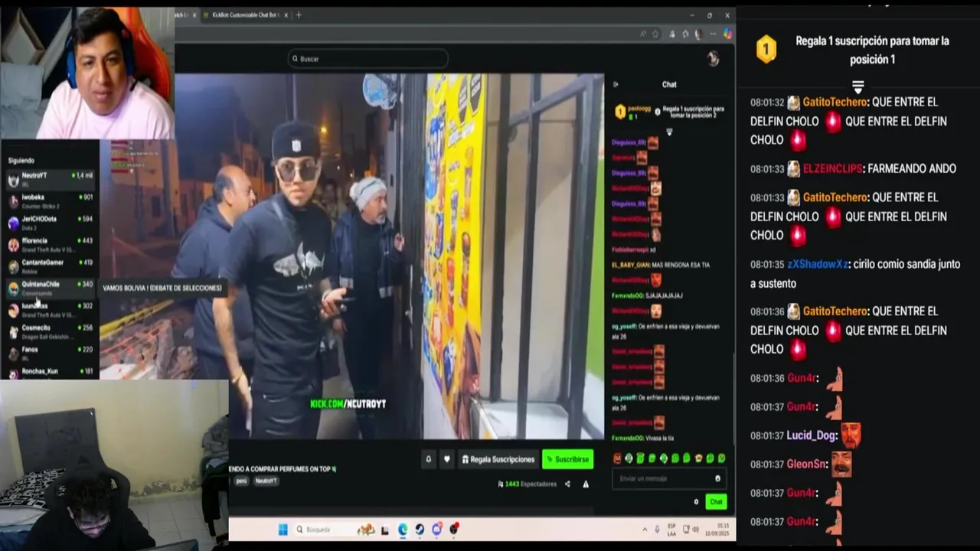The height and width of the screenshot is (551, 980).
Task: Open the share stream icon
Action: click(x=567, y=484)
